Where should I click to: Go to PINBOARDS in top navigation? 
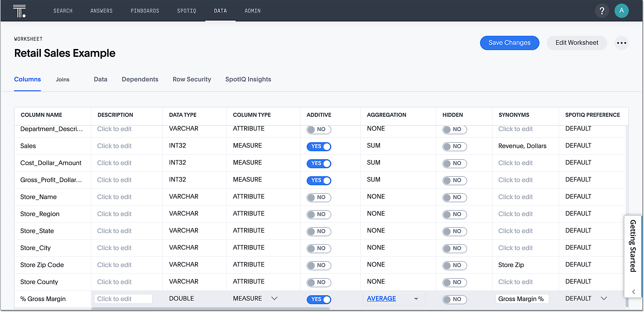click(x=145, y=11)
